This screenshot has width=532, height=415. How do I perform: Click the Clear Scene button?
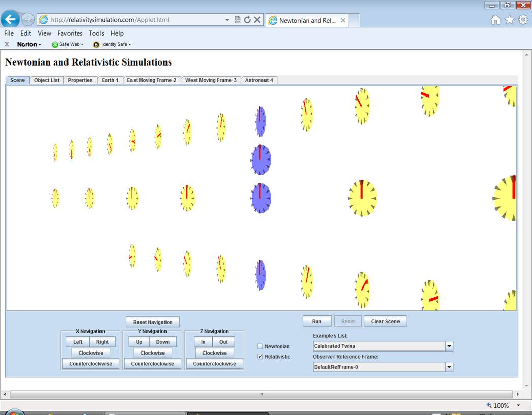click(x=385, y=321)
